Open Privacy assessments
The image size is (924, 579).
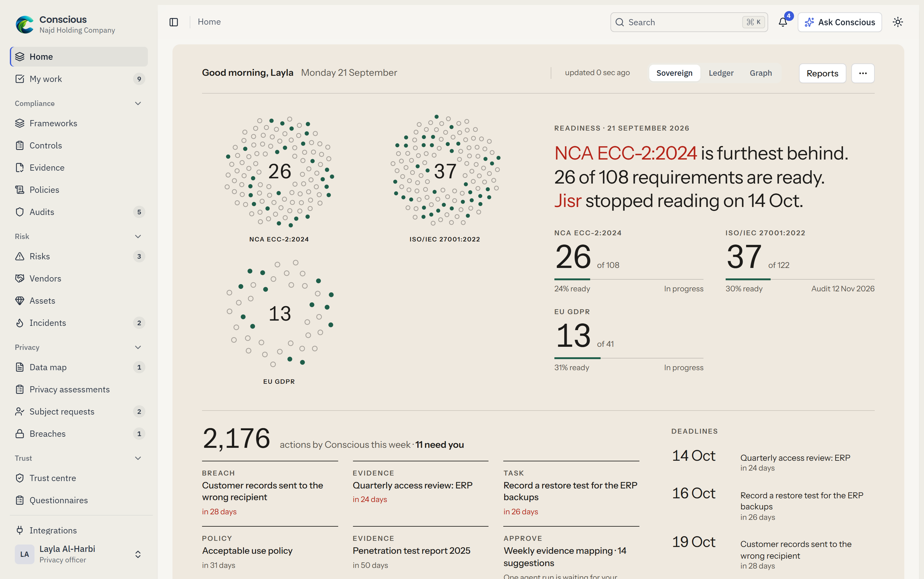pos(79,390)
